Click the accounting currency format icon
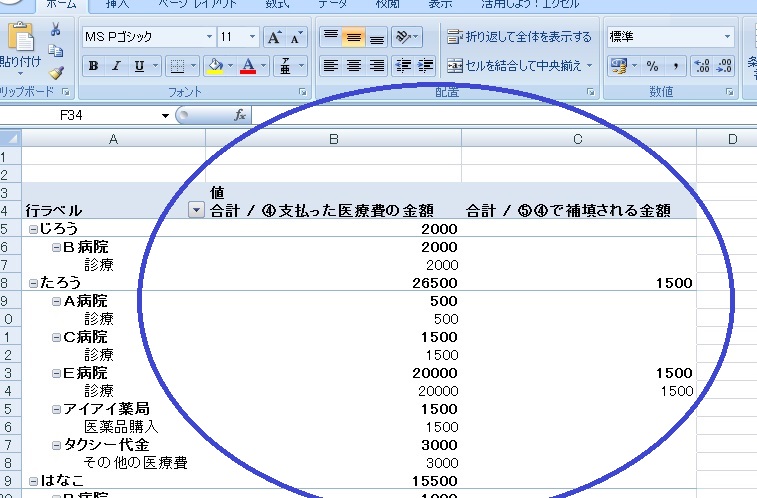 [618, 66]
